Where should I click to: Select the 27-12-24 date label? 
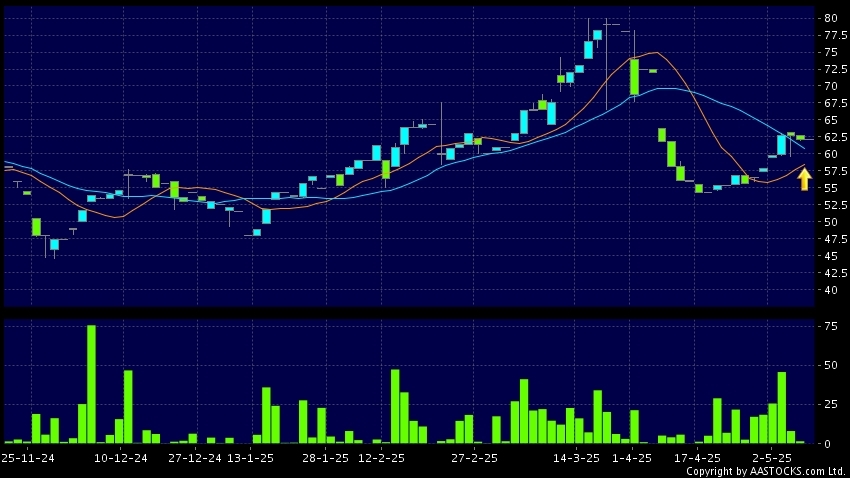click(x=195, y=458)
